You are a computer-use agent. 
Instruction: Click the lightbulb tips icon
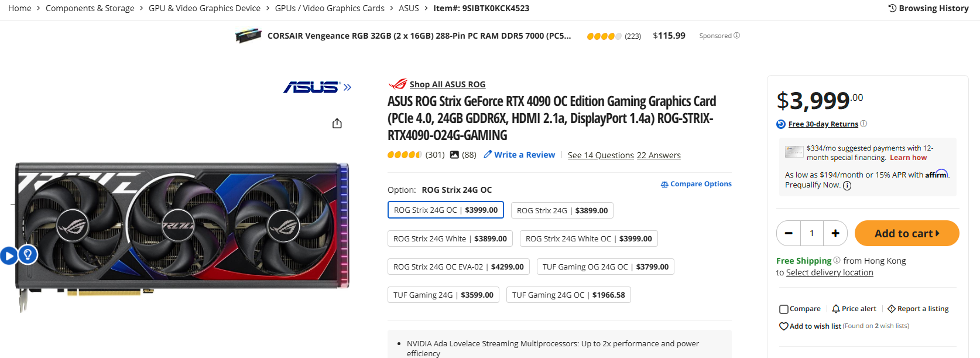(x=28, y=255)
